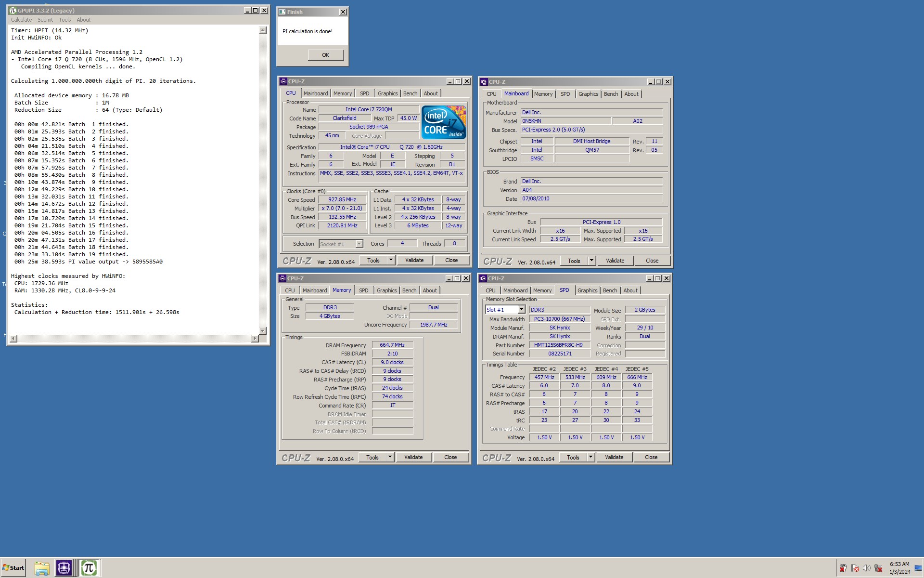Click the DRAM Frequency 664.7 MHz field
This screenshot has width=924, height=578.
click(x=392, y=345)
